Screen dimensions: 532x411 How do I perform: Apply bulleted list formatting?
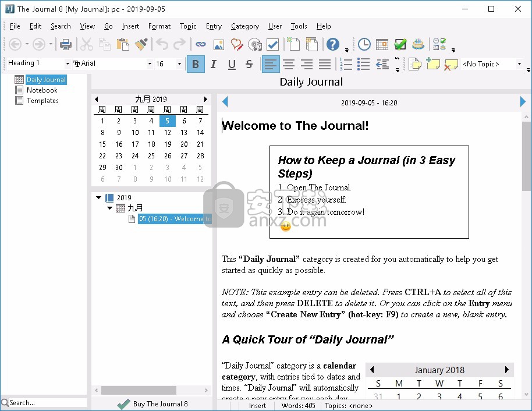click(363, 64)
